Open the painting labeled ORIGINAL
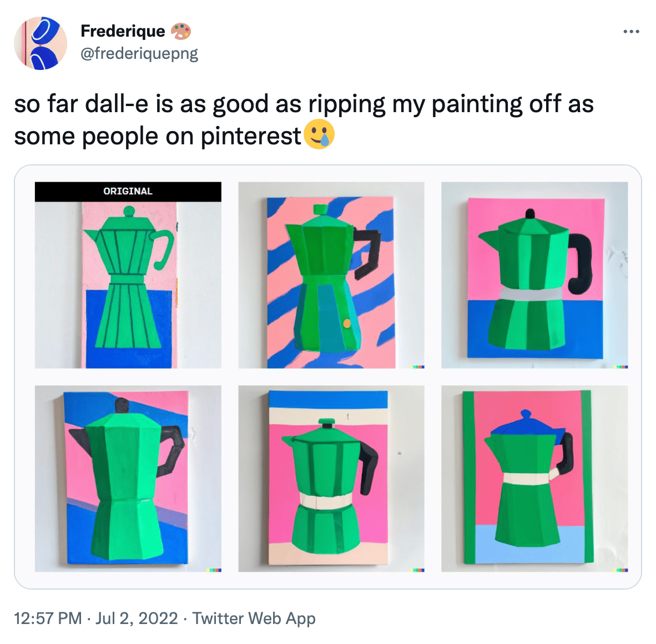 pos(128,275)
